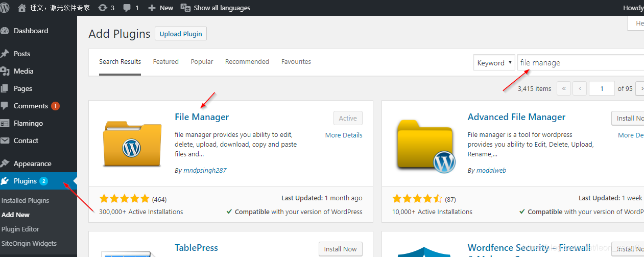Install the TablePress plugin
The width and height of the screenshot is (644, 257).
point(341,249)
